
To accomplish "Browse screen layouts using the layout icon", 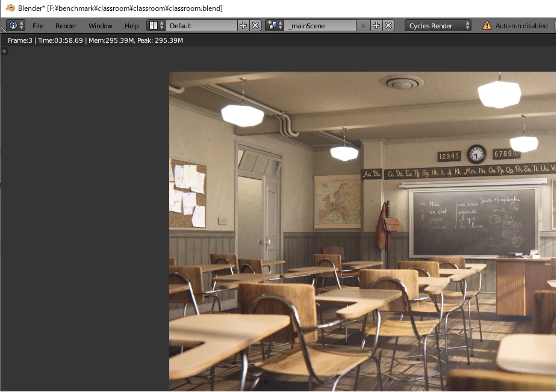I will [x=156, y=25].
